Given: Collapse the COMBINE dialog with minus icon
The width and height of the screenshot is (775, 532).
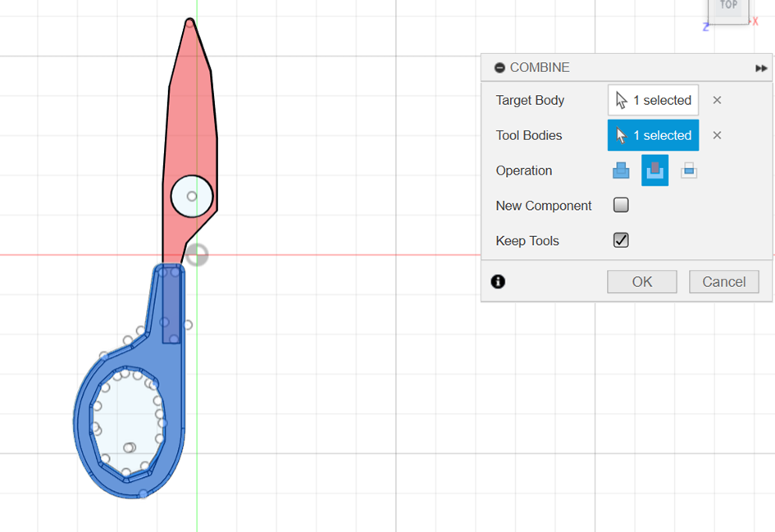Looking at the screenshot, I should (499, 68).
